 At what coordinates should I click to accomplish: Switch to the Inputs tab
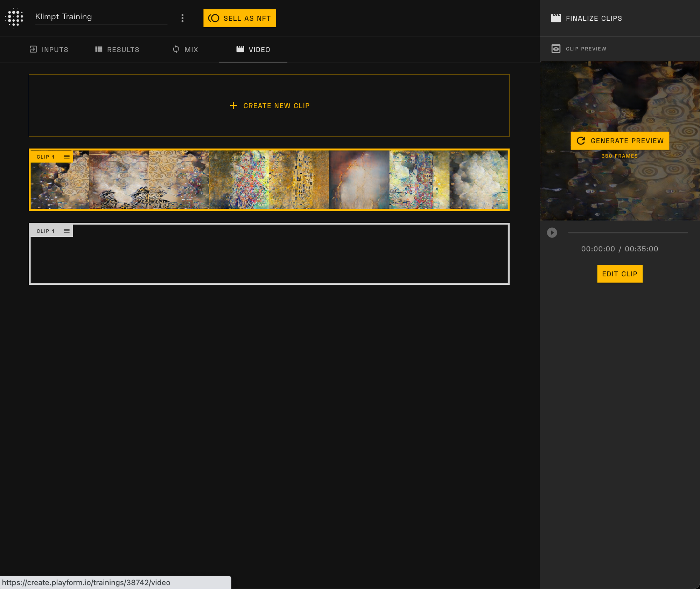(49, 49)
